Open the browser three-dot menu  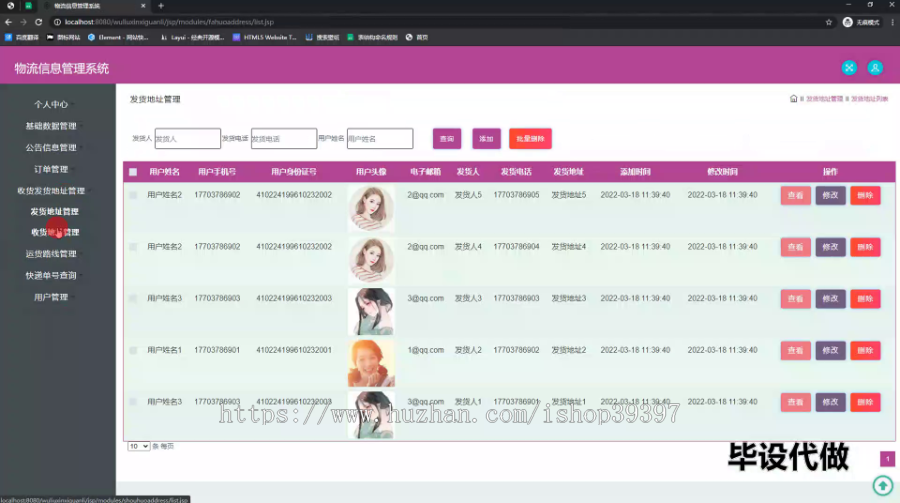coord(893,22)
